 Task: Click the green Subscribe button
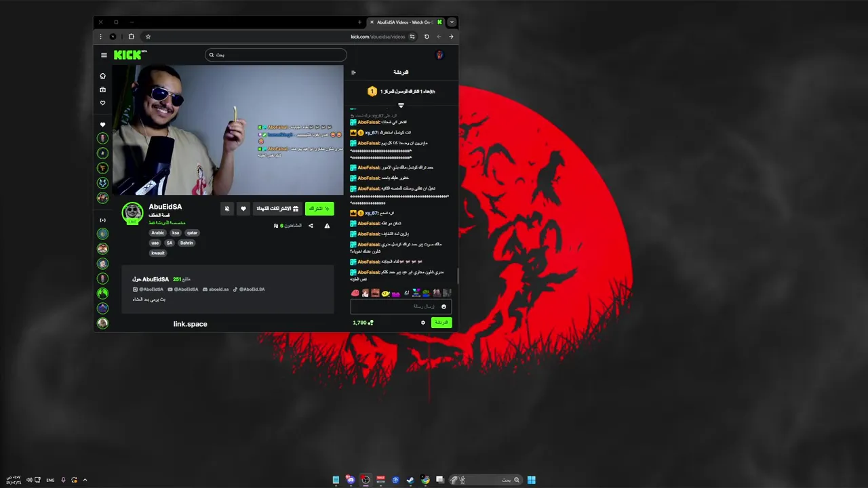coord(319,209)
